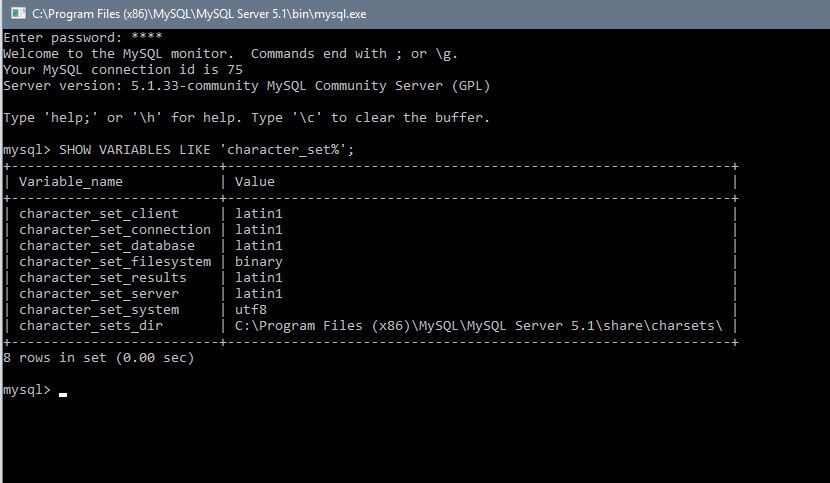
Task: Click the 'Welcome to the MySQL monitor' line
Action: (230, 53)
